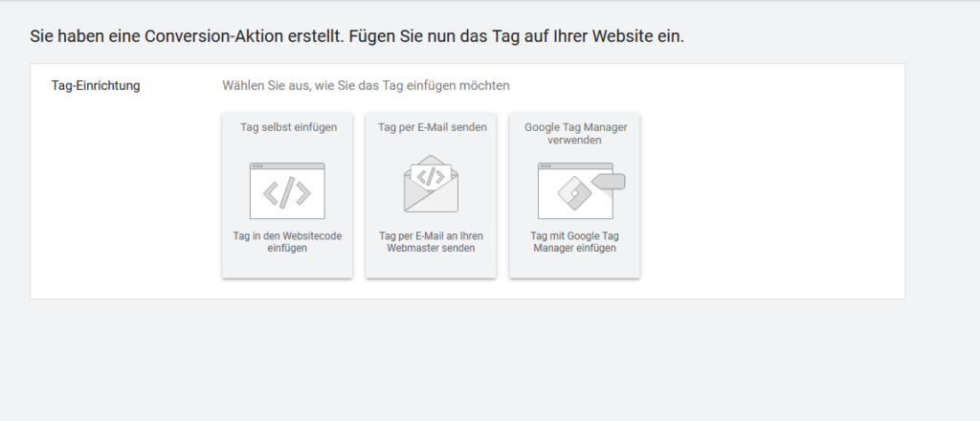
Task: Click the Conversion-Aktion erstellt heading
Action: [x=357, y=36]
